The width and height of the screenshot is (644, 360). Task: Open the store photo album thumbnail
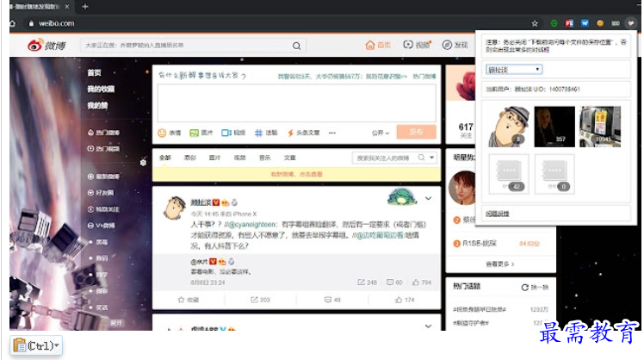(x=600, y=127)
